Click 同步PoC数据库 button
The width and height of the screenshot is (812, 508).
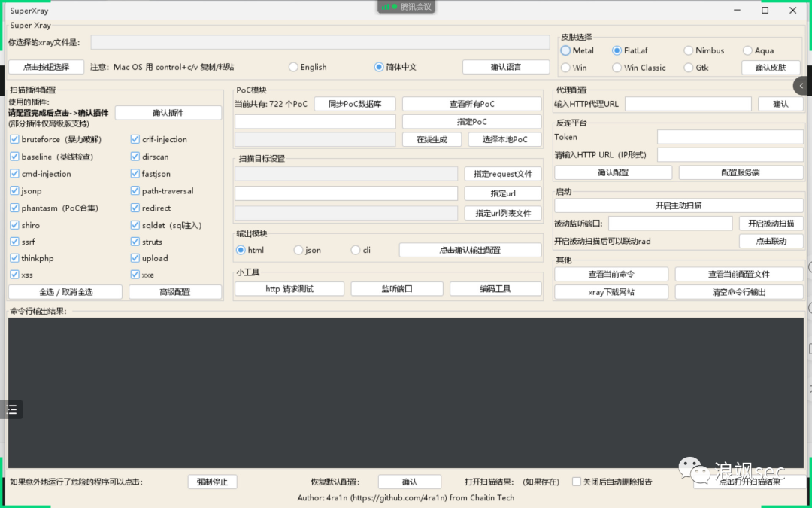tap(355, 104)
